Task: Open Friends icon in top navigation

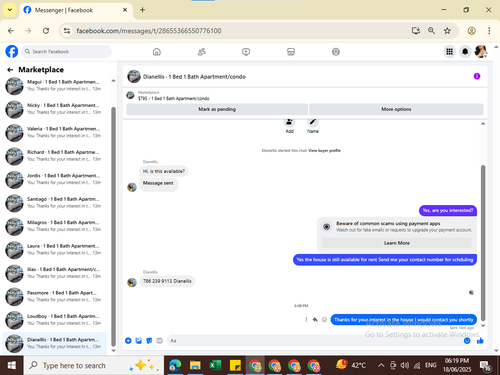Action: click(x=201, y=52)
